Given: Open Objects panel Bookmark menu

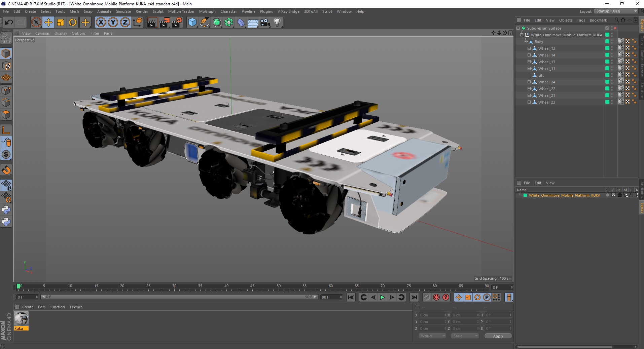Looking at the screenshot, I should tap(598, 20).
